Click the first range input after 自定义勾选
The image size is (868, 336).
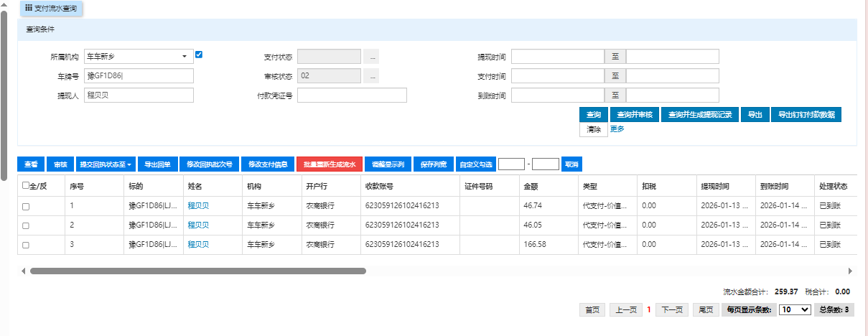pos(511,164)
